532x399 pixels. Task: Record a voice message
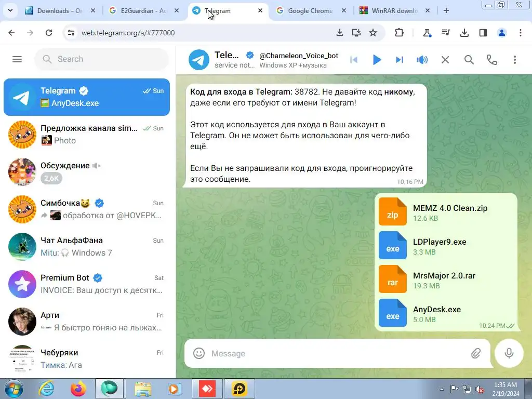[509, 353]
